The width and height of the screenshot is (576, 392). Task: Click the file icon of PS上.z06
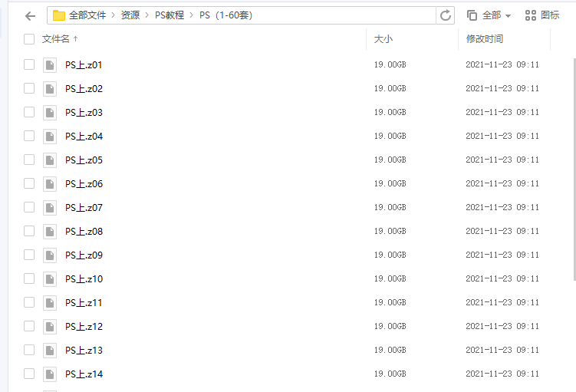[50, 184]
